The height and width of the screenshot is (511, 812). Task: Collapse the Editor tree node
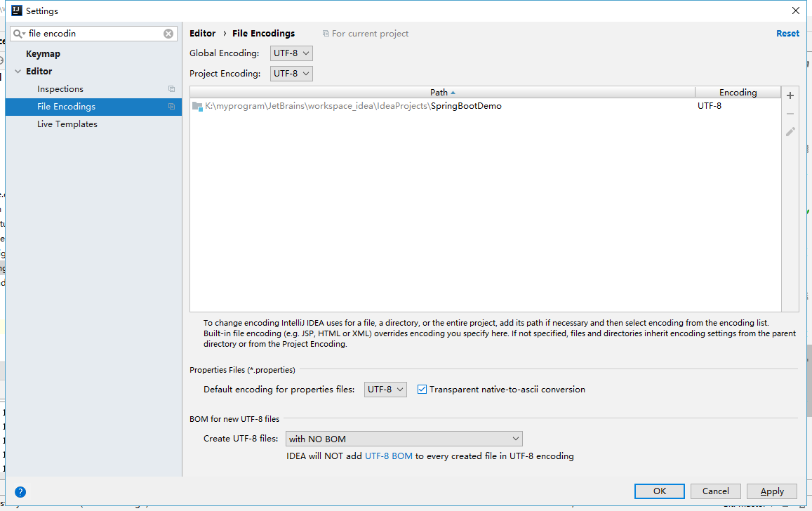18,72
